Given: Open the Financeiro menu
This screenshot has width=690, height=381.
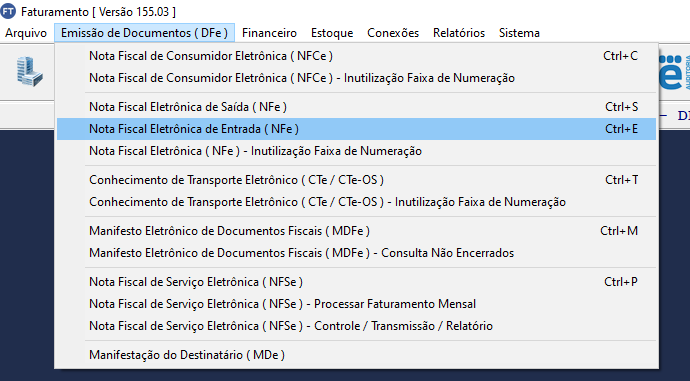Looking at the screenshot, I should click(269, 33).
